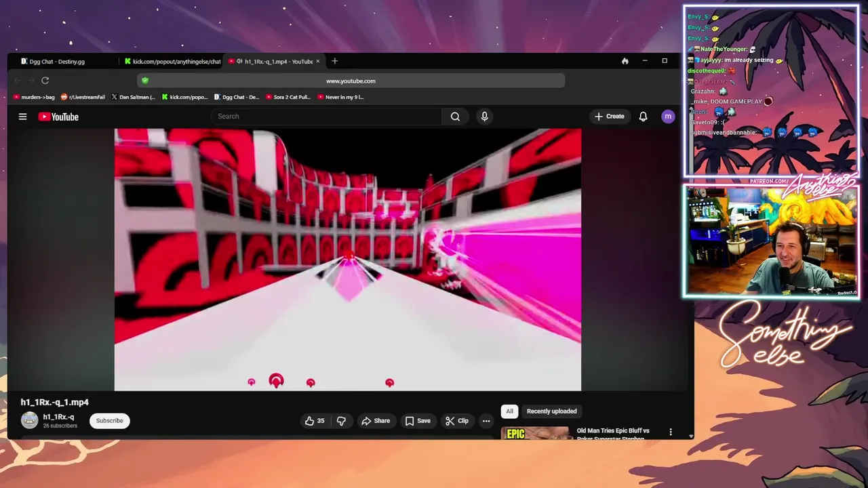Close the h1_1Rx.-q_1.mp4 YouTube tab

point(317,61)
